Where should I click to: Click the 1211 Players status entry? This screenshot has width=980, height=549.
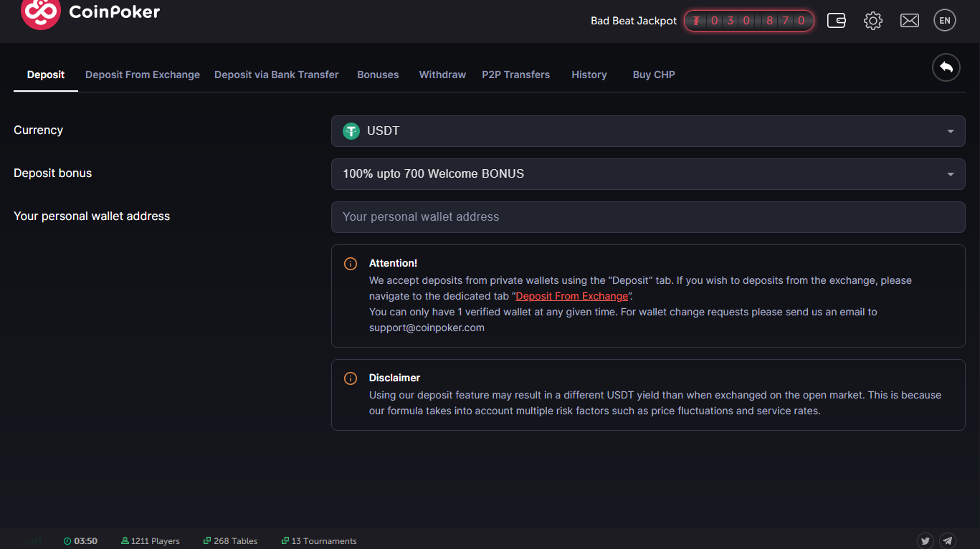point(151,541)
